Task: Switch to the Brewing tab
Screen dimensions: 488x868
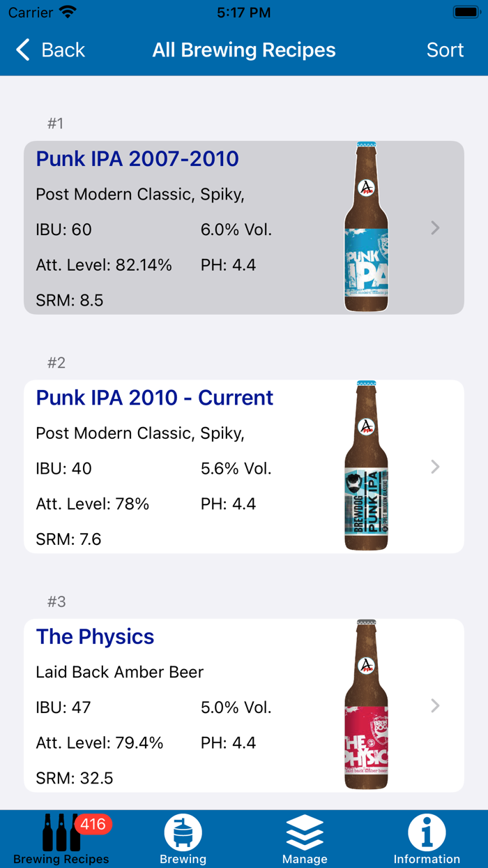Action: 183,839
